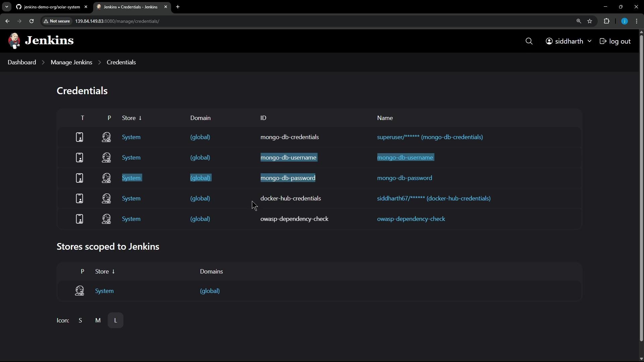The image size is (644, 362).
Task: Open the Jenkins search magnifier icon
Action: click(529, 41)
